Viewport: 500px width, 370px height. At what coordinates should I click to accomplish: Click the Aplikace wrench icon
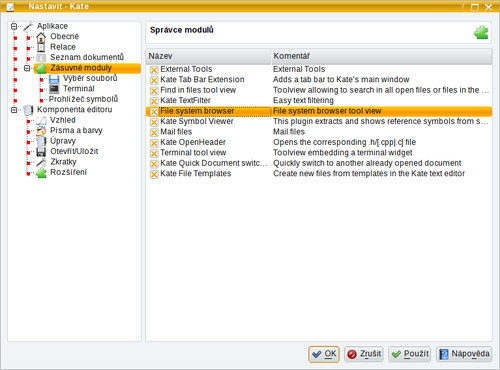click(28, 26)
